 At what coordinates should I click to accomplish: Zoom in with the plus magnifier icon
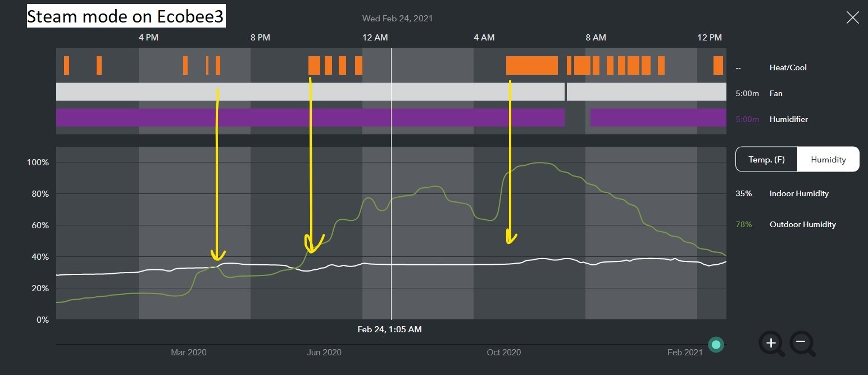[772, 343]
